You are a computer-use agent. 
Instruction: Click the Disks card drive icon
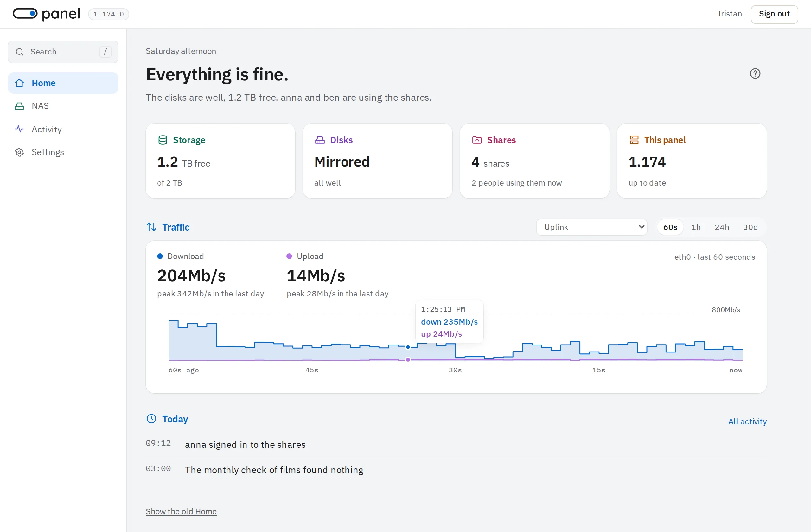pyautogui.click(x=320, y=140)
